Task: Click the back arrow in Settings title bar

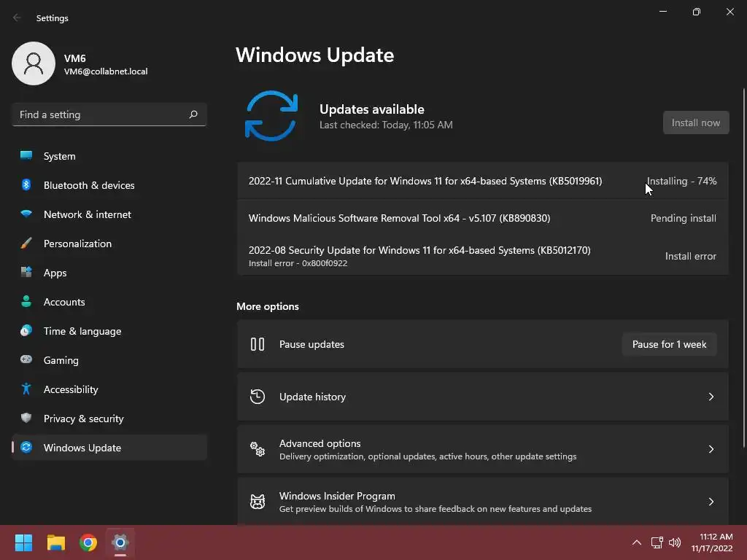Action: (17, 17)
